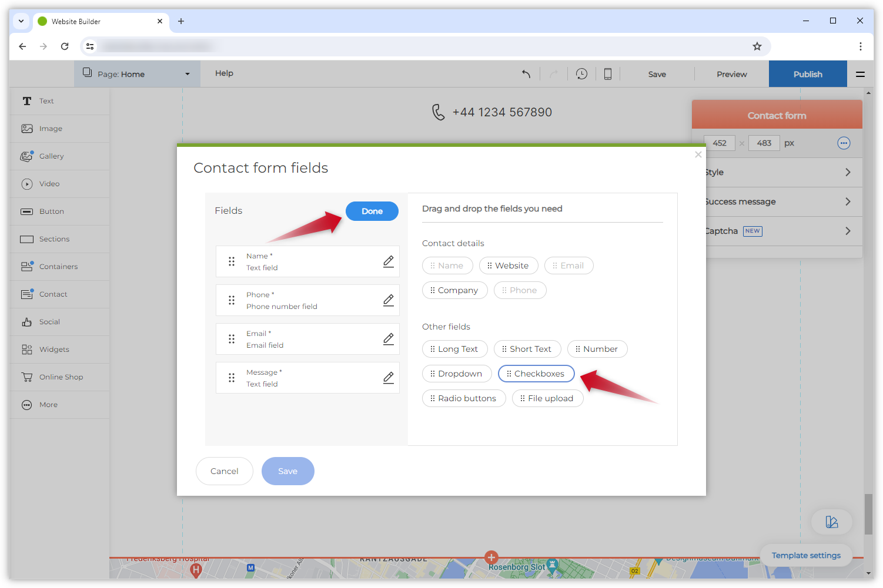Open the hamburger menu beside Publish
883x588 pixels.
860,73
